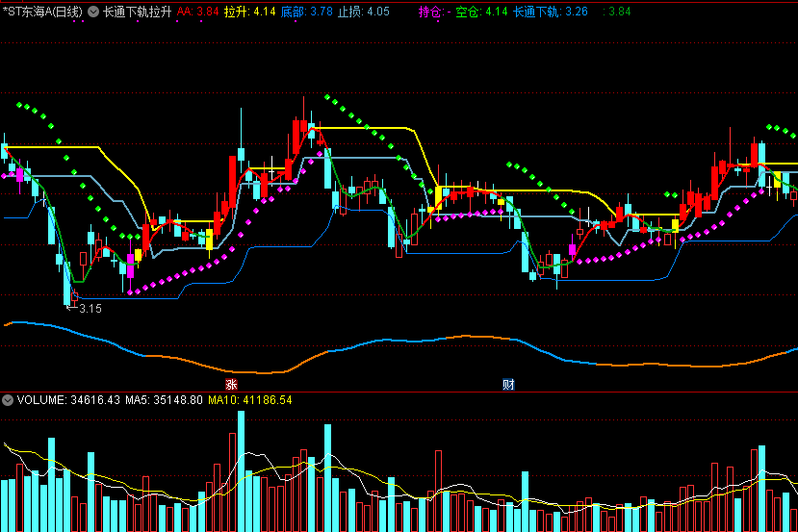Select the AA: 3.84 indicator value
This screenshot has width=798, height=532.
pyautogui.click(x=197, y=12)
